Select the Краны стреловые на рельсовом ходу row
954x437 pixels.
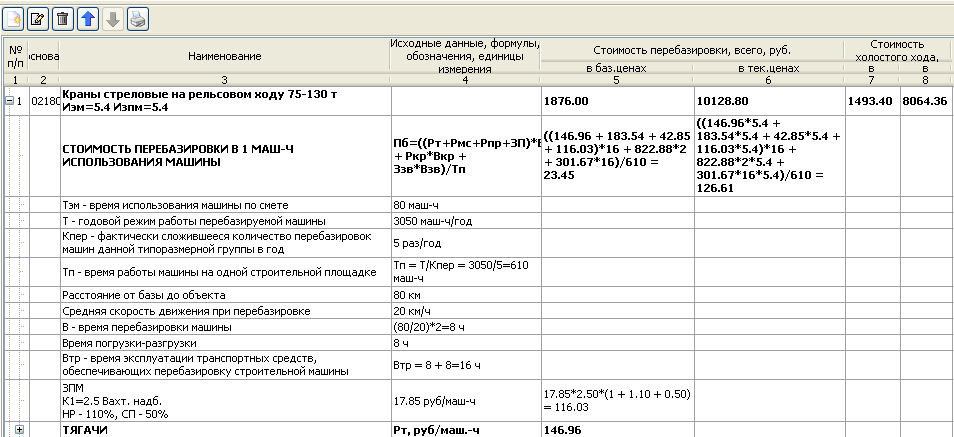(225, 101)
